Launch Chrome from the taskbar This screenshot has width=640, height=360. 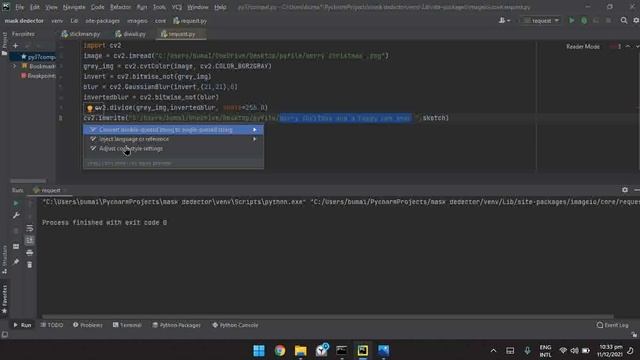280,351
